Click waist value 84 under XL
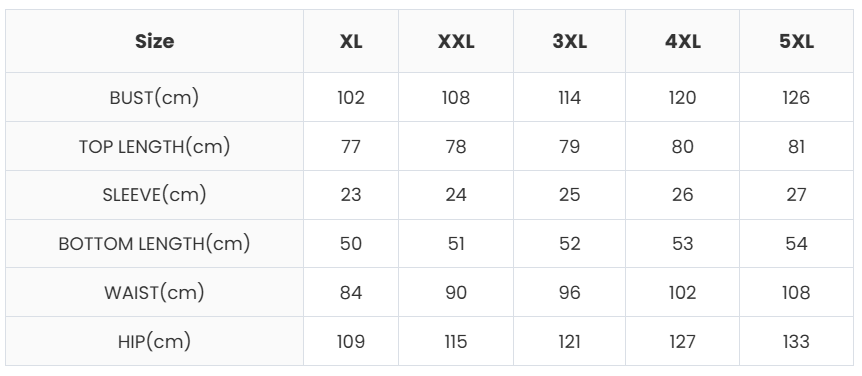 pyautogui.click(x=351, y=292)
